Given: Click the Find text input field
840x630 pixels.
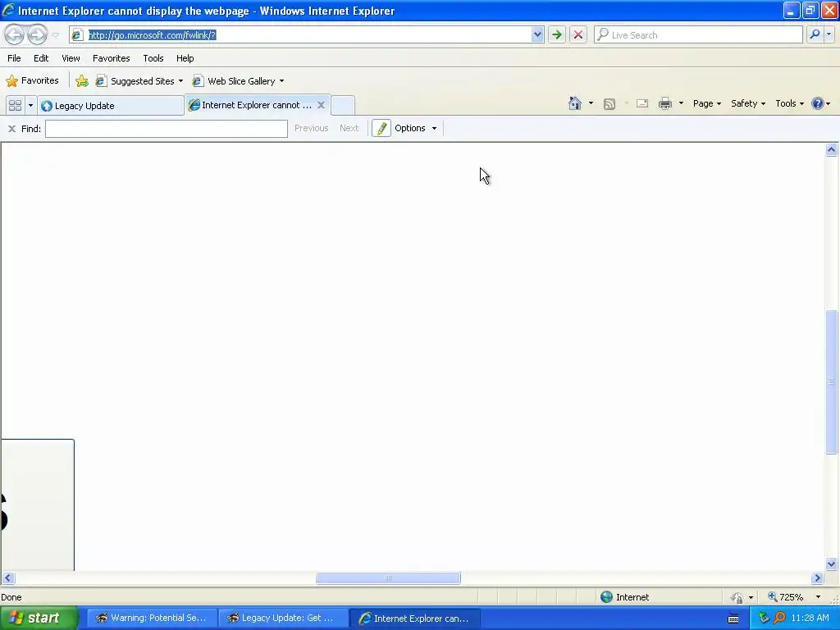Looking at the screenshot, I should tap(166, 129).
